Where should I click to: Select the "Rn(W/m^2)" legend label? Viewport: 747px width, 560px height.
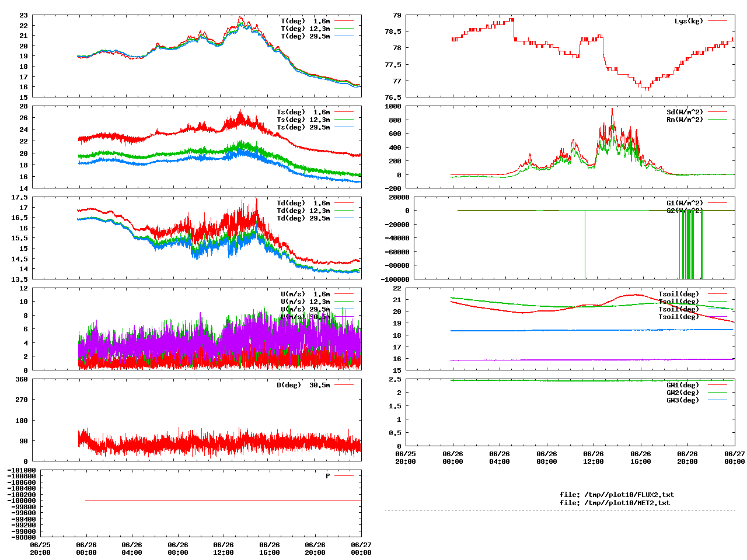pos(685,120)
